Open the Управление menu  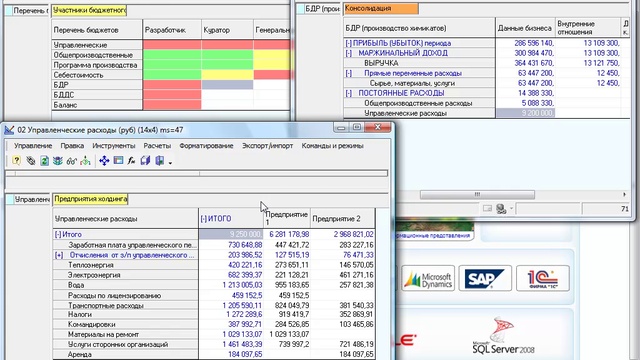pyautogui.click(x=33, y=146)
